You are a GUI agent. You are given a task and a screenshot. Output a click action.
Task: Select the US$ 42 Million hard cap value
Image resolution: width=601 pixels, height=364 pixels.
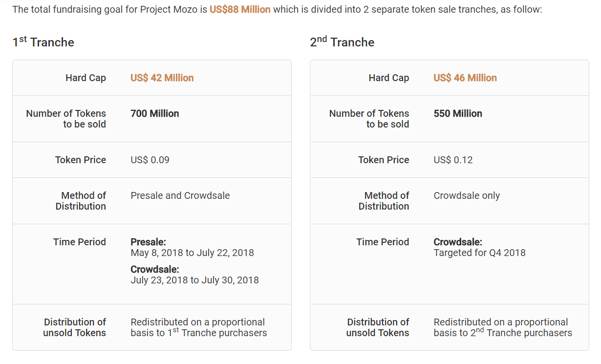click(x=162, y=78)
